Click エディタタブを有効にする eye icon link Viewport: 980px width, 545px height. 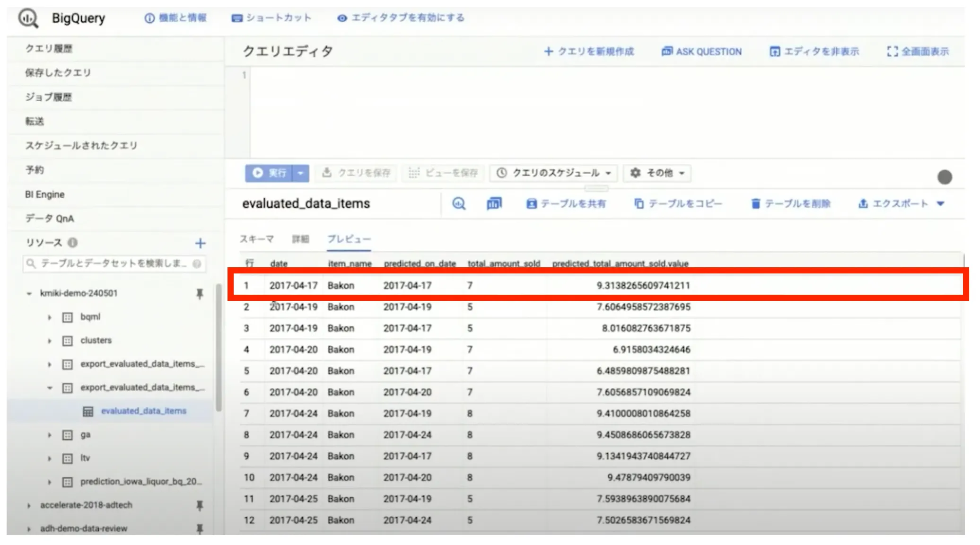click(x=401, y=18)
